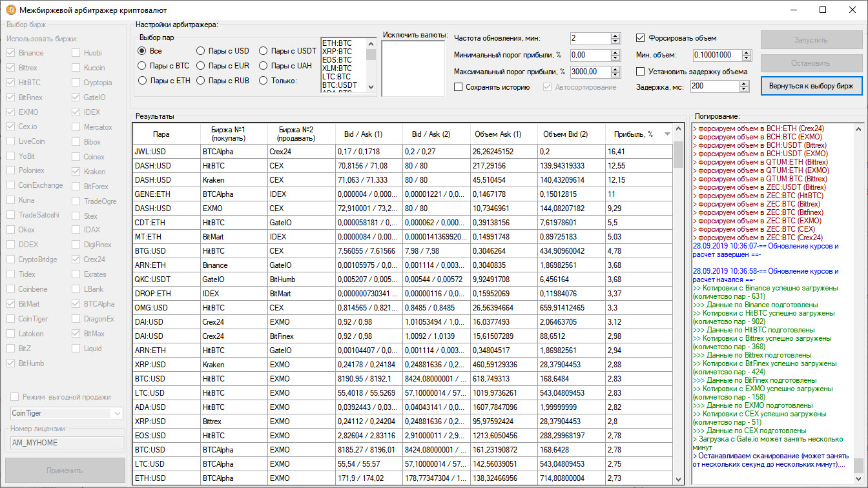The image size is (868, 488).
Task: Decrease 'Задержка, мс' spinner value
Action: tap(743, 89)
